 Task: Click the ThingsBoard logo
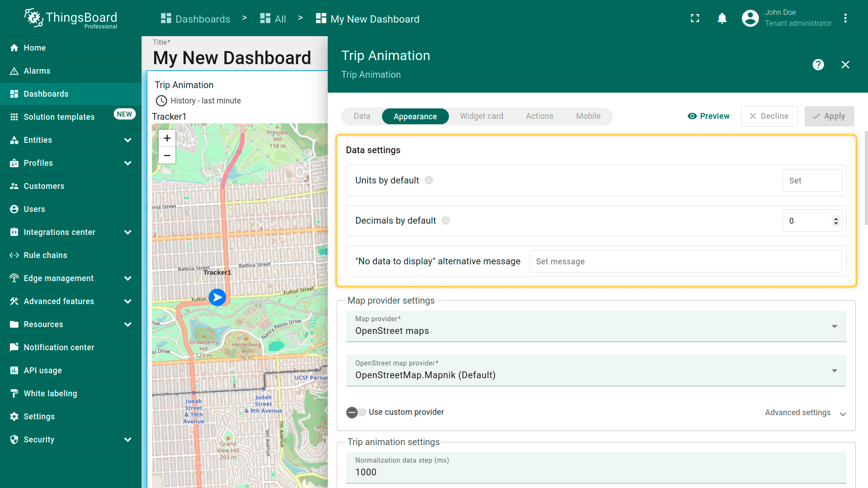71,18
